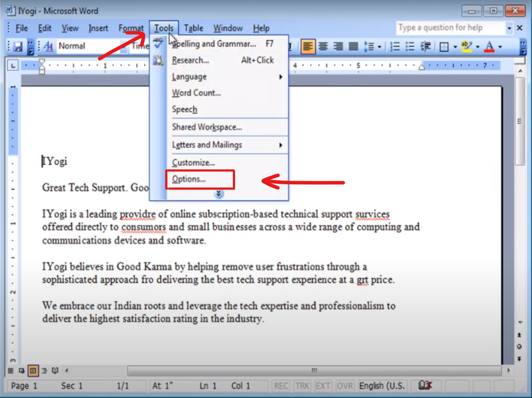Viewport: 532px width, 398px height.
Task: Select Word Count... menu entry
Action: coord(227,93)
